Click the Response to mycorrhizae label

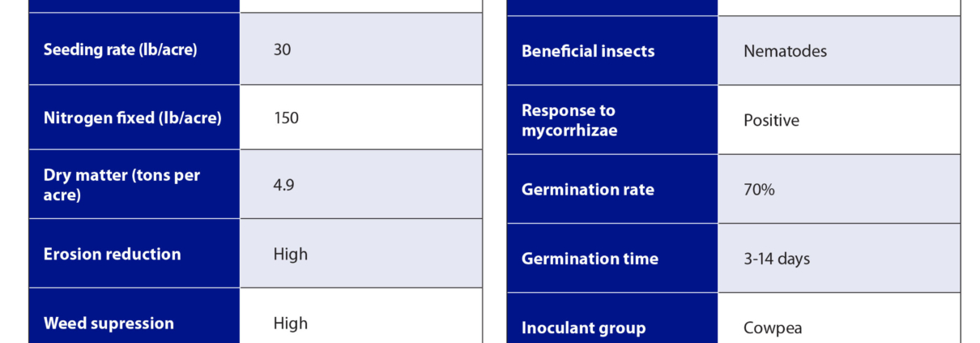click(x=569, y=120)
